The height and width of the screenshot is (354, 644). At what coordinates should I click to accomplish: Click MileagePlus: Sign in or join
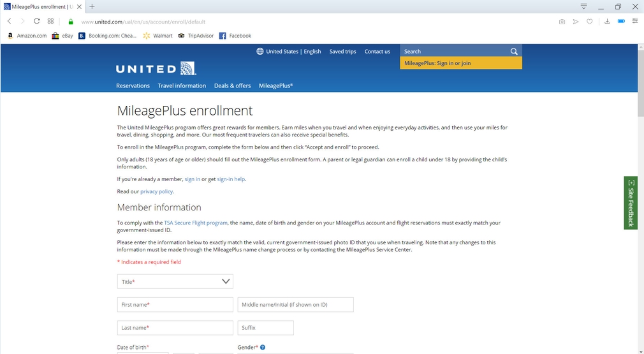(x=461, y=63)
